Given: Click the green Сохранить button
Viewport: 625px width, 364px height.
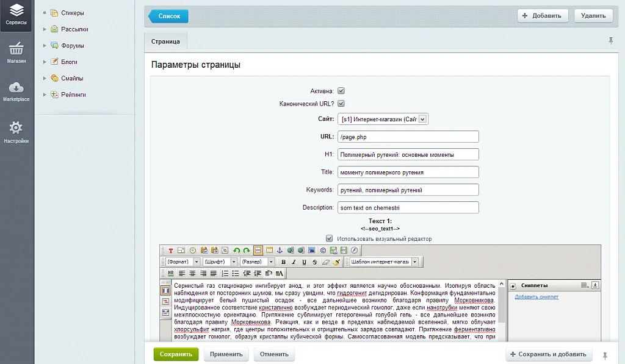Looking at the screenshot, I should [176, 354].
